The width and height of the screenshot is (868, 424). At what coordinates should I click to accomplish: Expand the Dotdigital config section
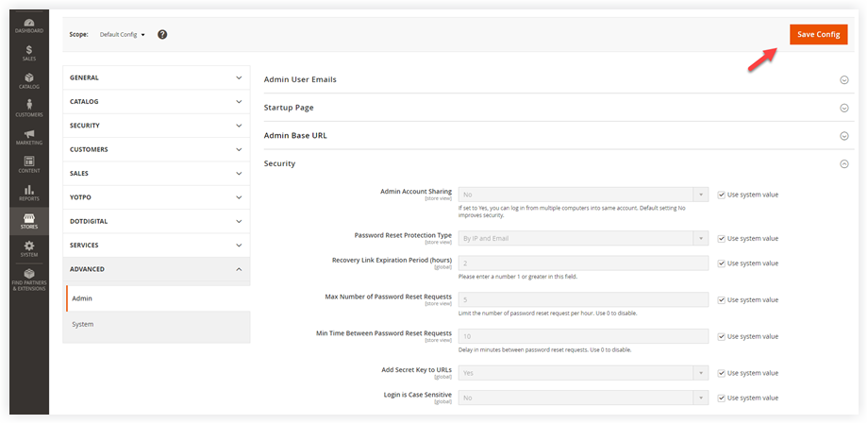click(x=156, y=221)
